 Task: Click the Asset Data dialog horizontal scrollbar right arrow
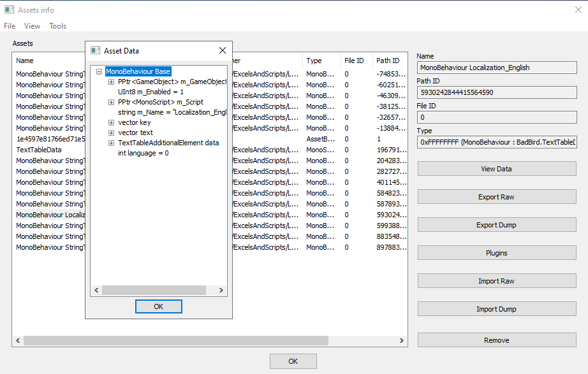[221, 290]
